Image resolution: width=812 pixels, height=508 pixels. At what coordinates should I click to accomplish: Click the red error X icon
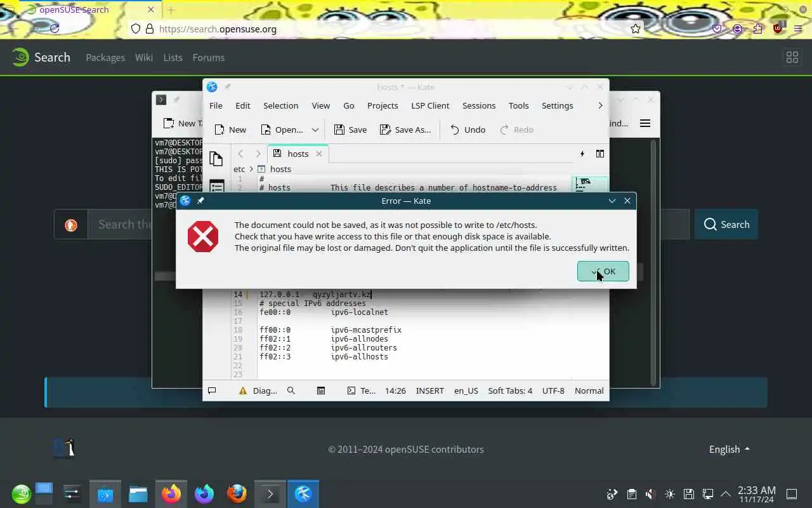(203, 236)
